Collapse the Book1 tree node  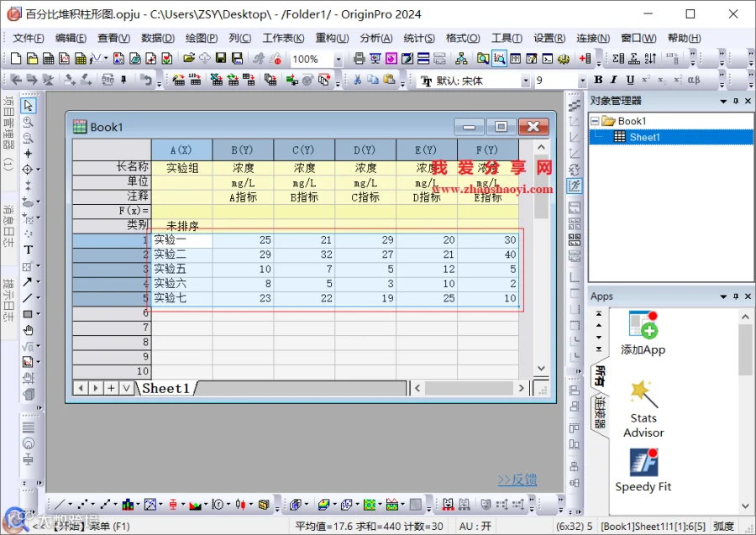[595, 121]
